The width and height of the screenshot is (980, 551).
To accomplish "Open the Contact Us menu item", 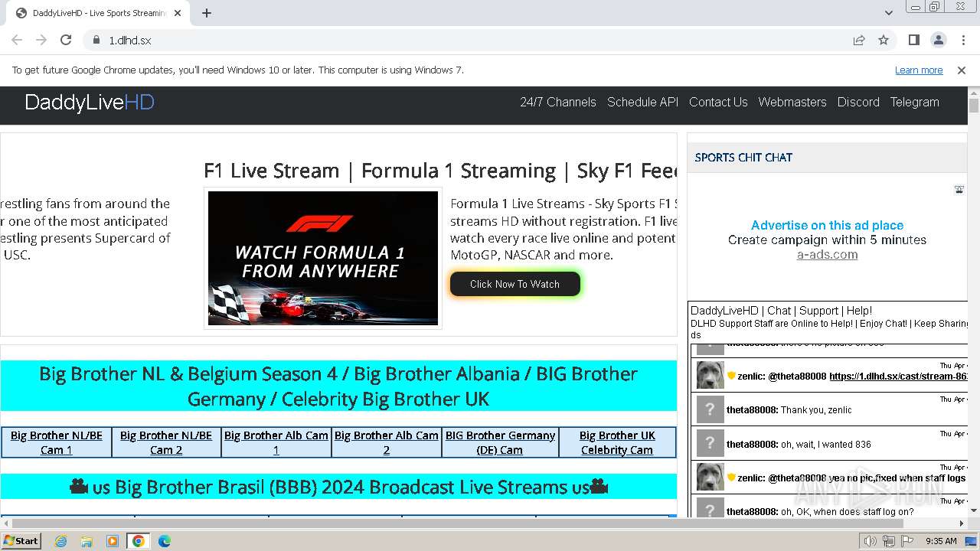I will click(x=718, y=102).
